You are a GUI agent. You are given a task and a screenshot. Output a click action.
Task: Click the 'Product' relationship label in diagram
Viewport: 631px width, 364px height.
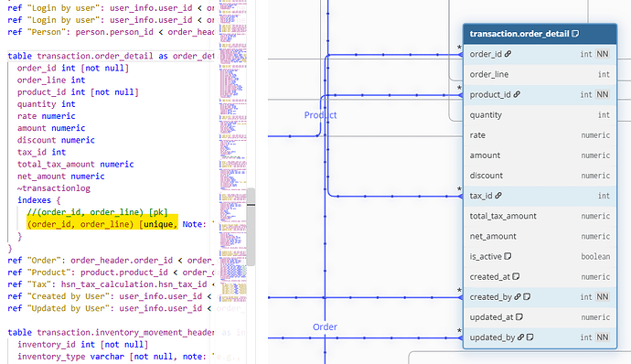tap(320, 115)
